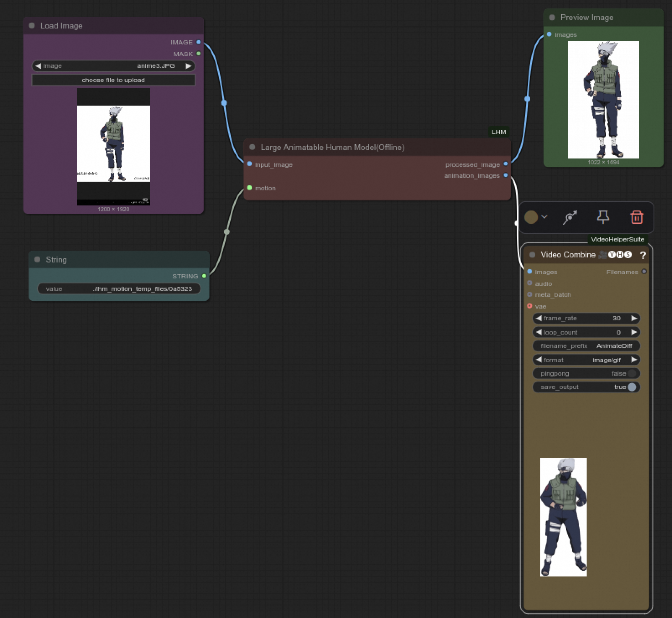
Task: Click the loop_count value 0
Action: [618, 332]
